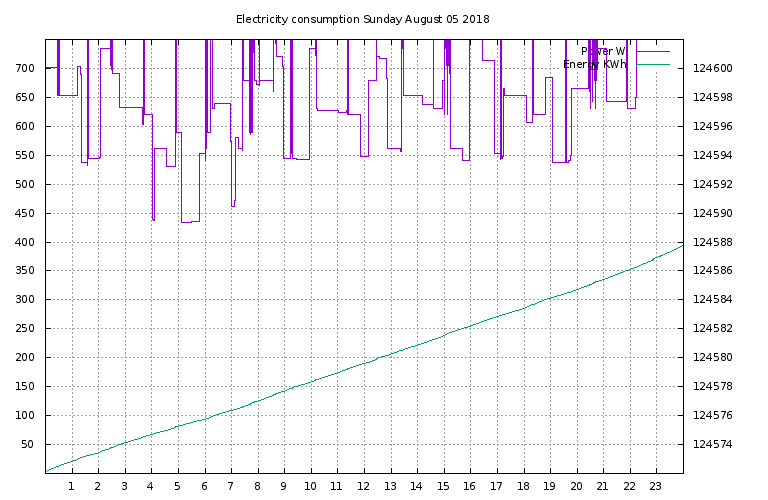768x500 pixels.
Task: Click hour label 12 on x-axis
Action: tap(363, 486)
